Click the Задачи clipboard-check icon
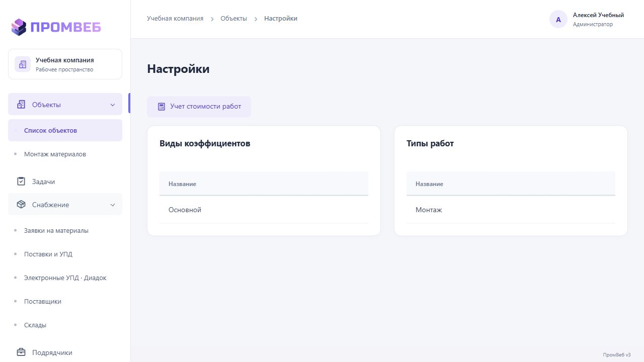This screenshot has height=362, width=644. click(21, 182)
